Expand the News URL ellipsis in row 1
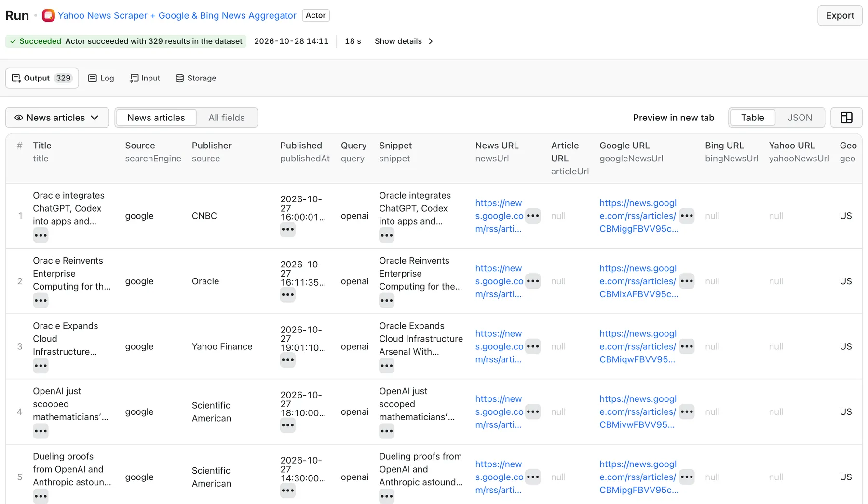Screen dimensions: 868x504 pos(533,216)
